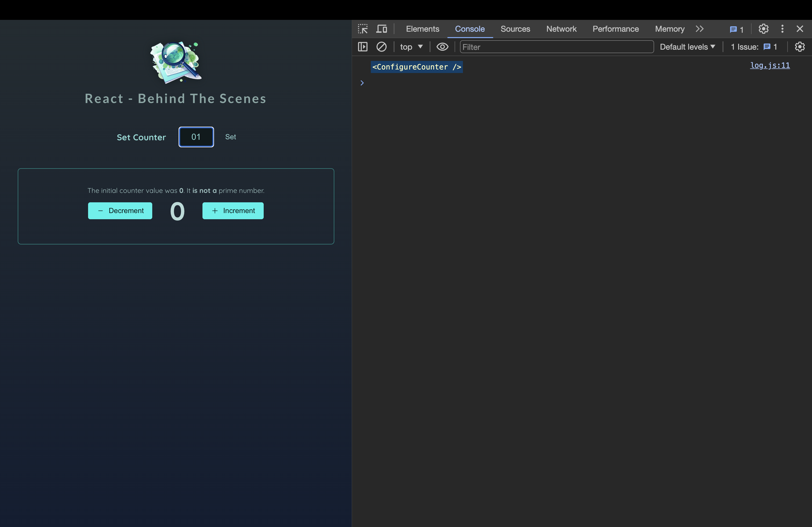
Task: Click the 1 Issue counter in console toolbar
Action: click(754, 47)
